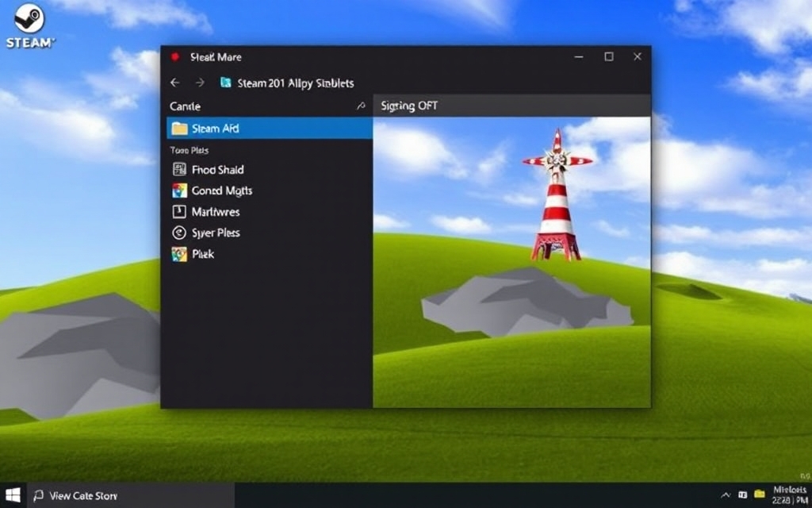Open the Goned Mgtts item
The width and height of the screenshot is (812, 508).
[222, 190]
